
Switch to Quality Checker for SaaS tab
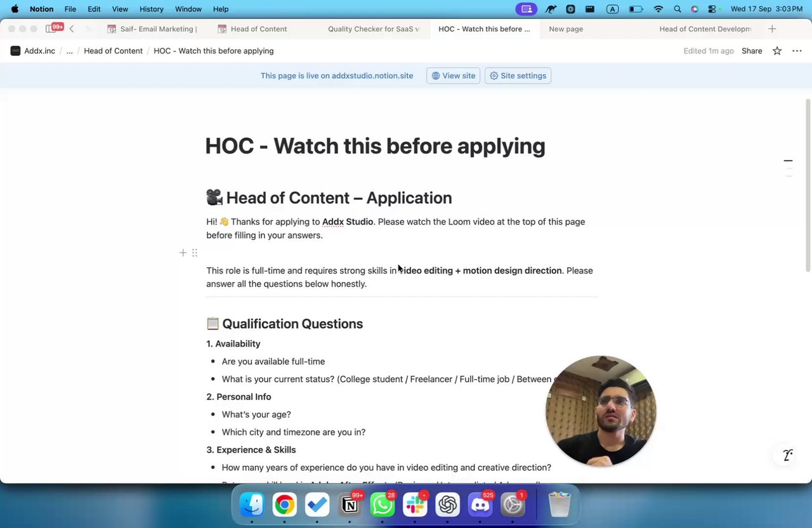tap(374, 29)
